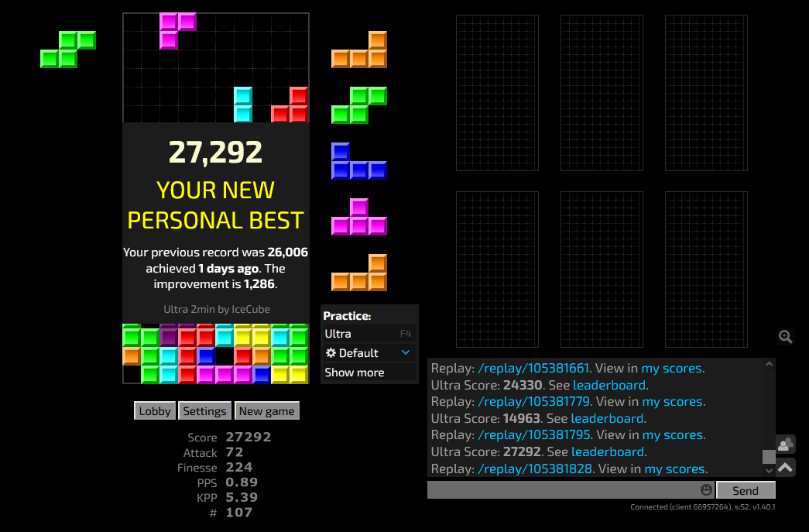Viewport: 809px width, 532px height.
Task: Click the blue J piece in queue
Action: coord(359,161)
